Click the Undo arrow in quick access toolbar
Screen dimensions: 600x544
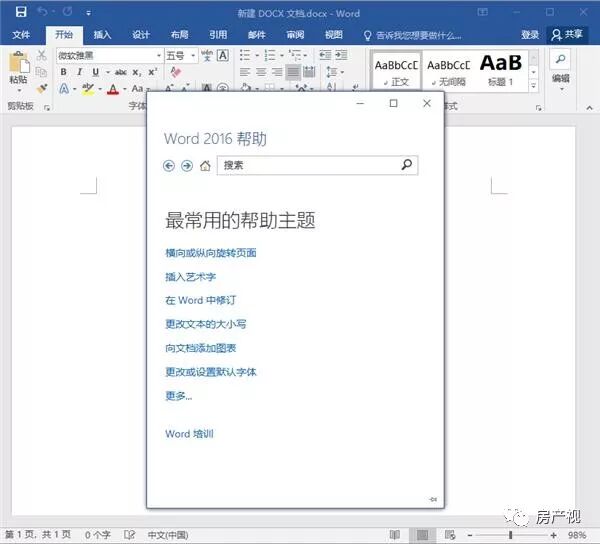coord(42,12)
